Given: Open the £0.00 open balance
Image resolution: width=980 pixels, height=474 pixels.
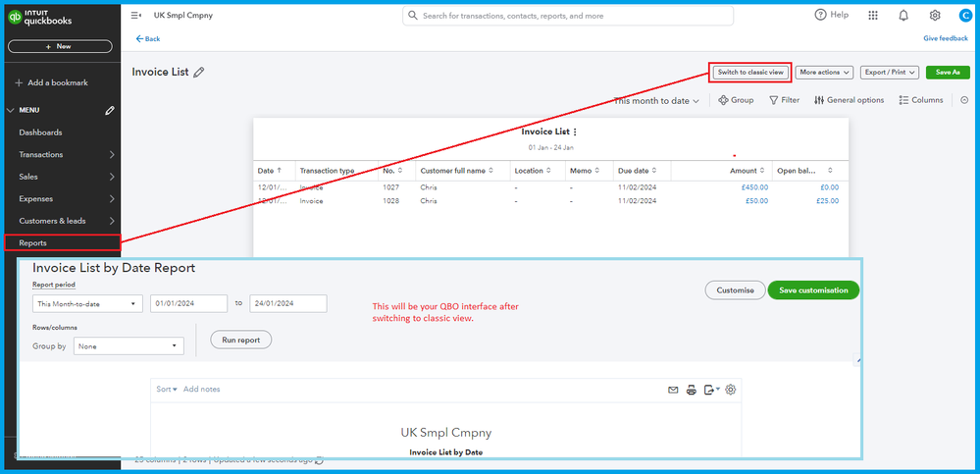Looking at the screenshot, I should point(829,187).
